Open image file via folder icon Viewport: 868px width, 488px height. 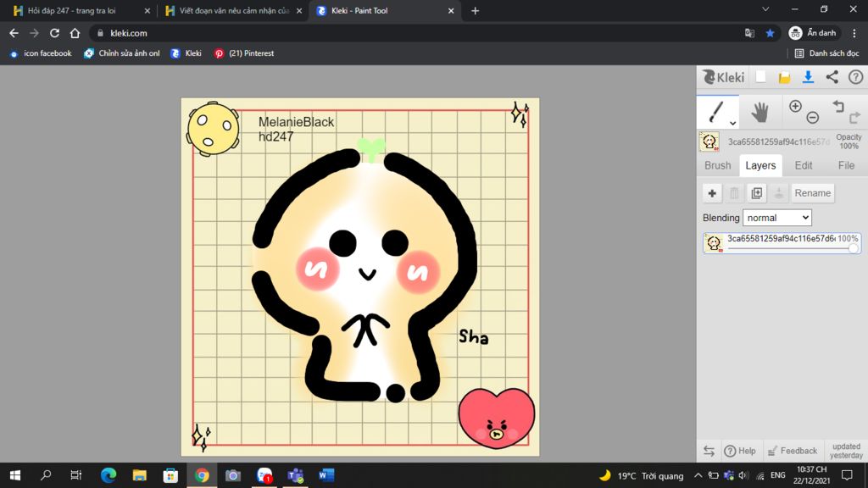(784, 77)
